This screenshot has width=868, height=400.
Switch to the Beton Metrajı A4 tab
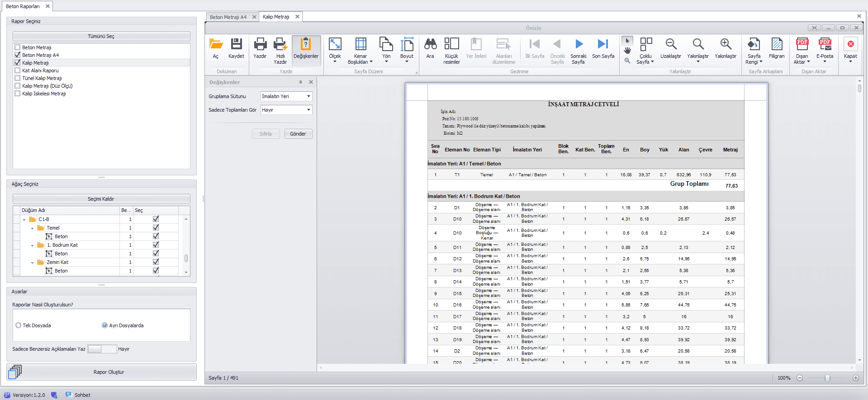point(228,17)
